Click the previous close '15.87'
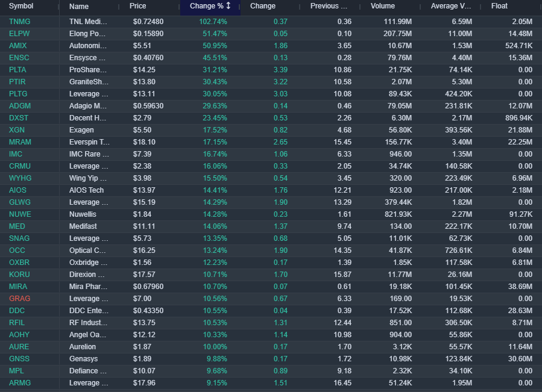This screenshot has width=542, height=392. (342, 275)
